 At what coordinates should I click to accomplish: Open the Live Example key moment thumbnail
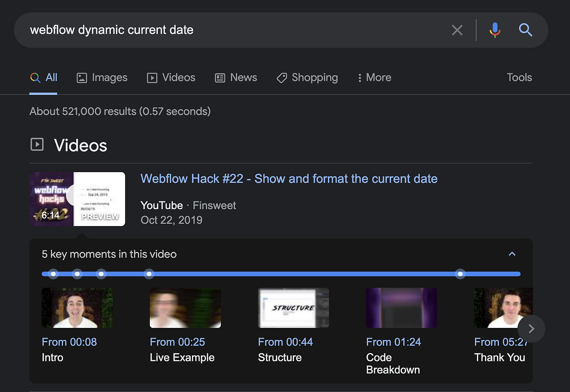pyautogui.click(x=185, y=308)
